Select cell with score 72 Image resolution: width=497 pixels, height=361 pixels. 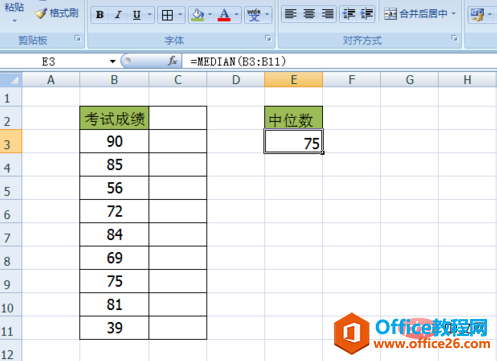pyautogui.click(x=114, y=211)
